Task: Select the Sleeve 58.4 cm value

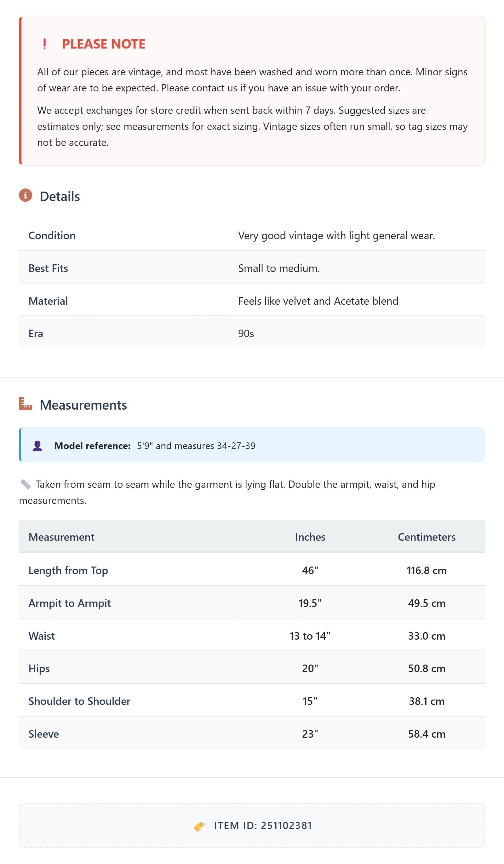Action: (x=427, y=734)
